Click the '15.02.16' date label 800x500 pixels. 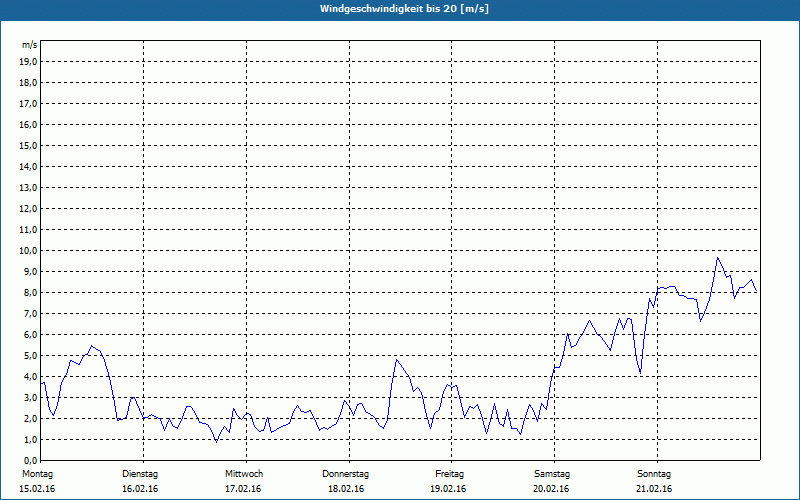point(37,489)
